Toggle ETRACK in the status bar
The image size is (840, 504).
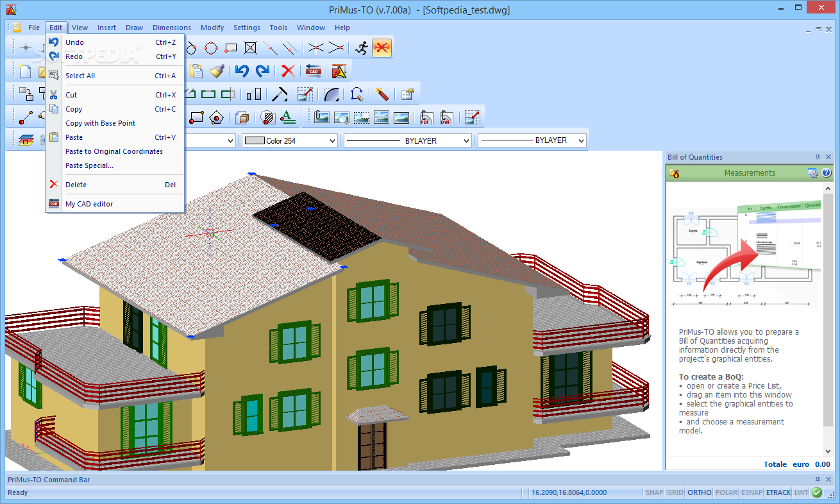click(778, 492)
